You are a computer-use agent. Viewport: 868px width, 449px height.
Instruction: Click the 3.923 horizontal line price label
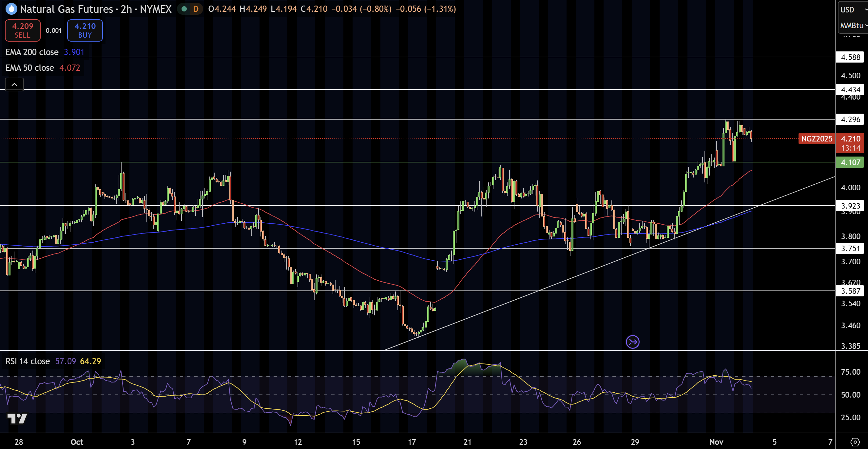click(850, 206)
